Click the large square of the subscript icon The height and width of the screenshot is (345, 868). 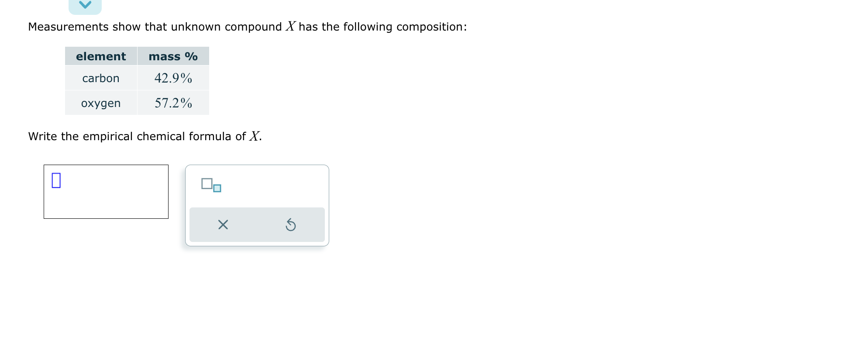coord(207,183)
